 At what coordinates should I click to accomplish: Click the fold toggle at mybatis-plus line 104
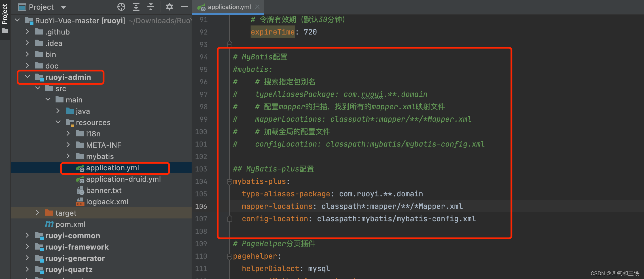click(x=230, y=182)
